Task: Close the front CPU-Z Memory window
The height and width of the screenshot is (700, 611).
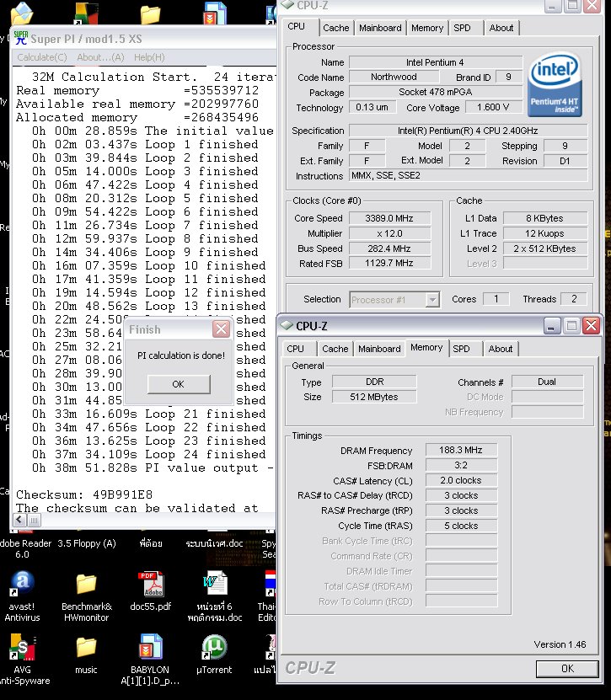Action: 592,326
